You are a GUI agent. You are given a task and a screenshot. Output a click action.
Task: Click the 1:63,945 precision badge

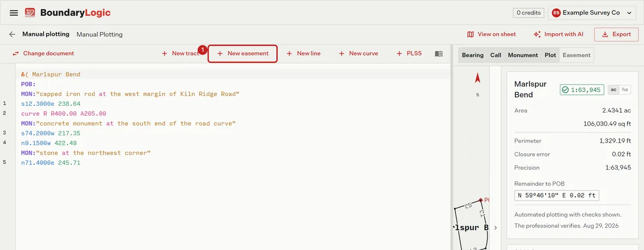582,90
